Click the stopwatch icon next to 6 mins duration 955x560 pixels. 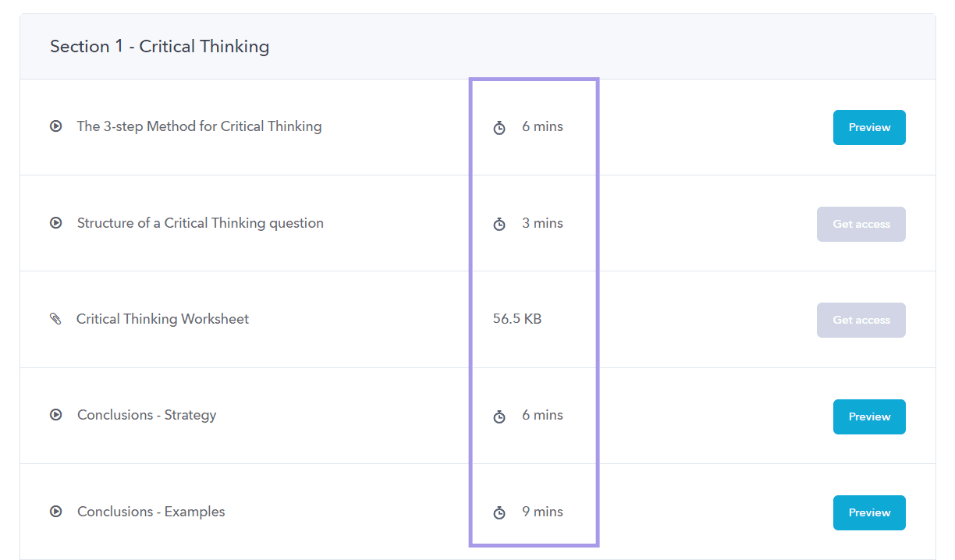tap(499, 127)
